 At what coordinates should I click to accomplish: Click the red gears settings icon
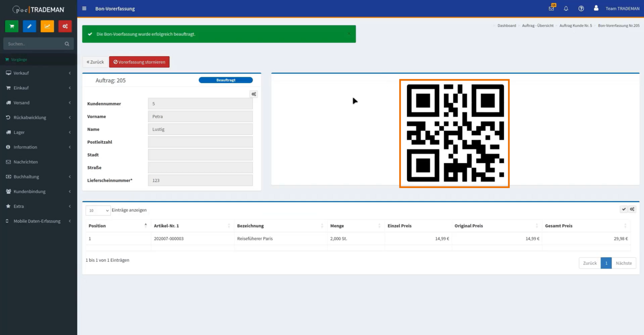click(x=65, y=26)
